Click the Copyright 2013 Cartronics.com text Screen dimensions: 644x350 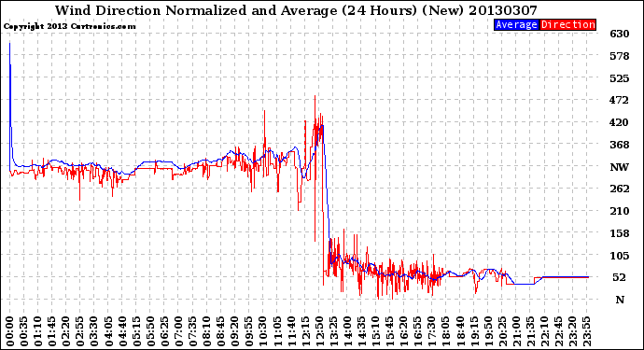coord(69,26)
